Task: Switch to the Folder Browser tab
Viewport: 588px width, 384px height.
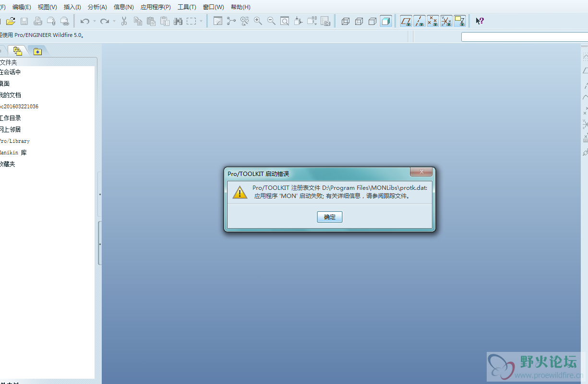Action: (x=18, y=51)
